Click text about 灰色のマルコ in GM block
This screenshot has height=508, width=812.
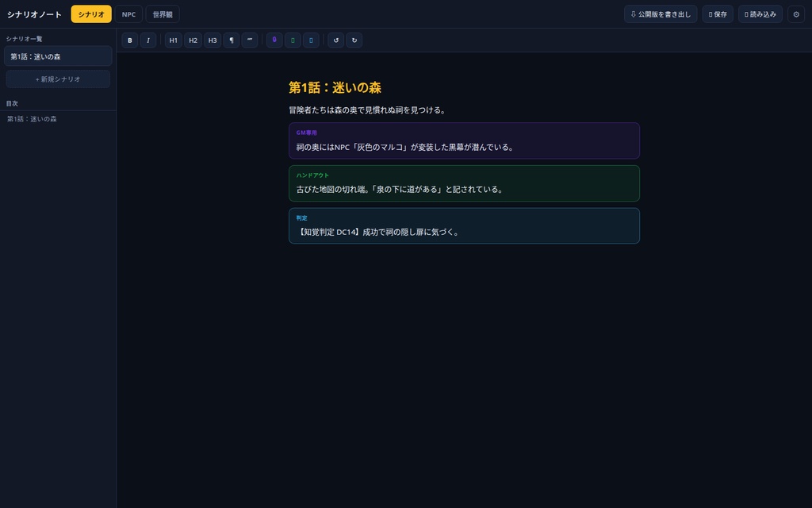coord(405,147)
